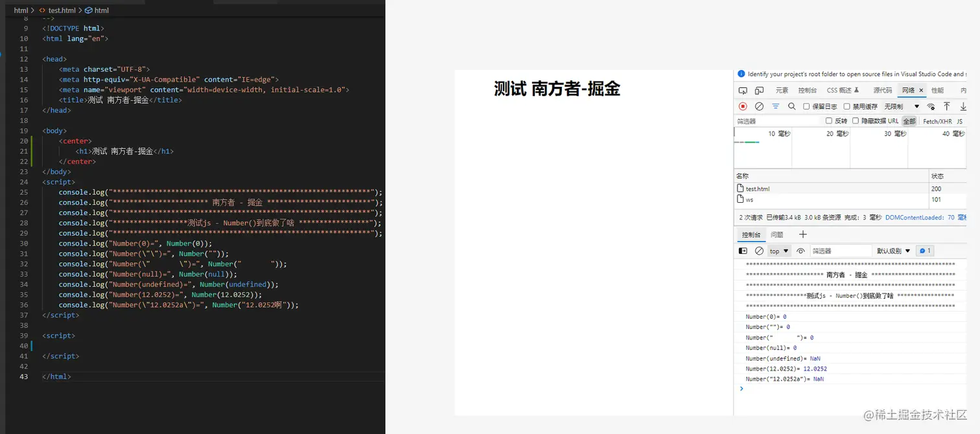The width and height of the screenshot is (980, 434).
Task: Click the inspect element picker icon
Action: 743,91
